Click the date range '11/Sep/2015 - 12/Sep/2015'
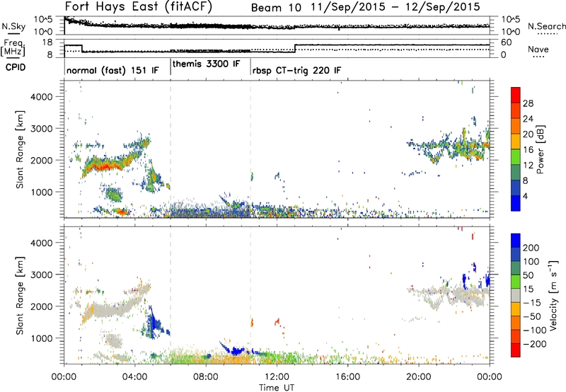Image resolution: width=566 pixels, height=392 pixels. [x=395, y=7]
